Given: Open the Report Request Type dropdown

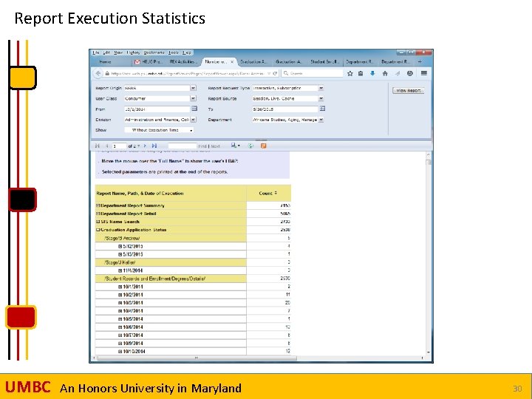Looking at the screenshot, I should 321,88.
